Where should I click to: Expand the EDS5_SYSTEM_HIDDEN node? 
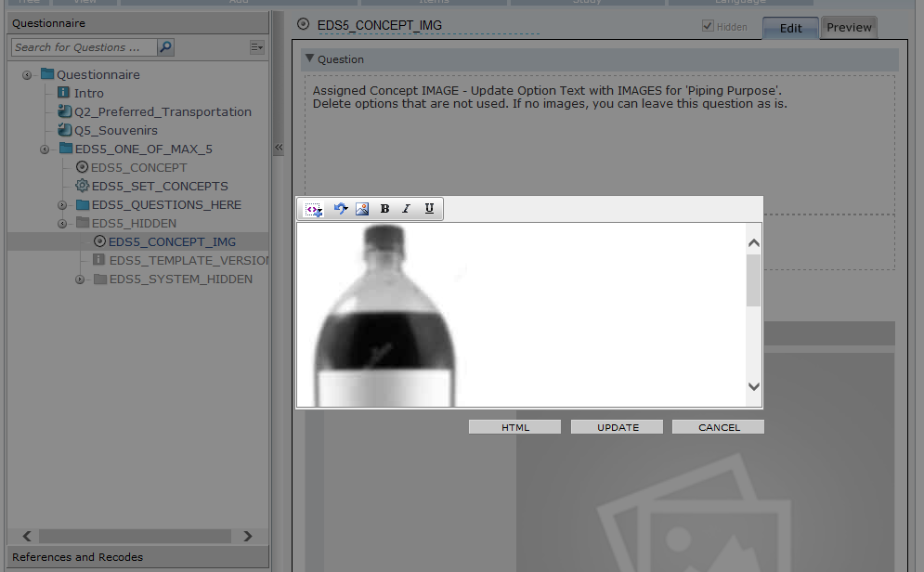click(x=80, y=279)
